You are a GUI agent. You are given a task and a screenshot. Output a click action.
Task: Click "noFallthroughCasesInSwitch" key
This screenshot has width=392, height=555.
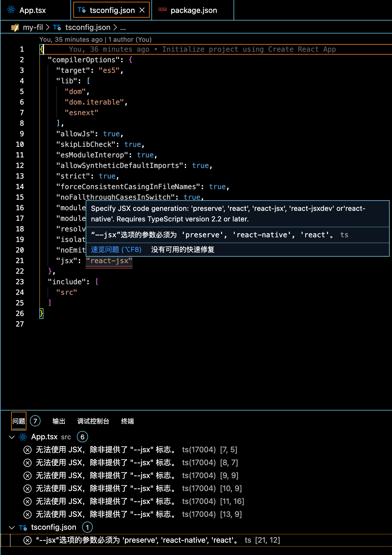(115, 197)
